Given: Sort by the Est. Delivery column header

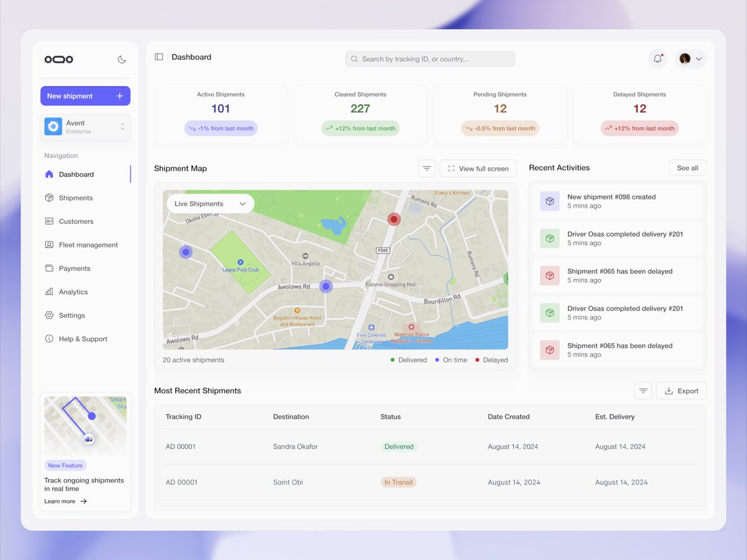Looking at the screenshot, I should (614, 417).
